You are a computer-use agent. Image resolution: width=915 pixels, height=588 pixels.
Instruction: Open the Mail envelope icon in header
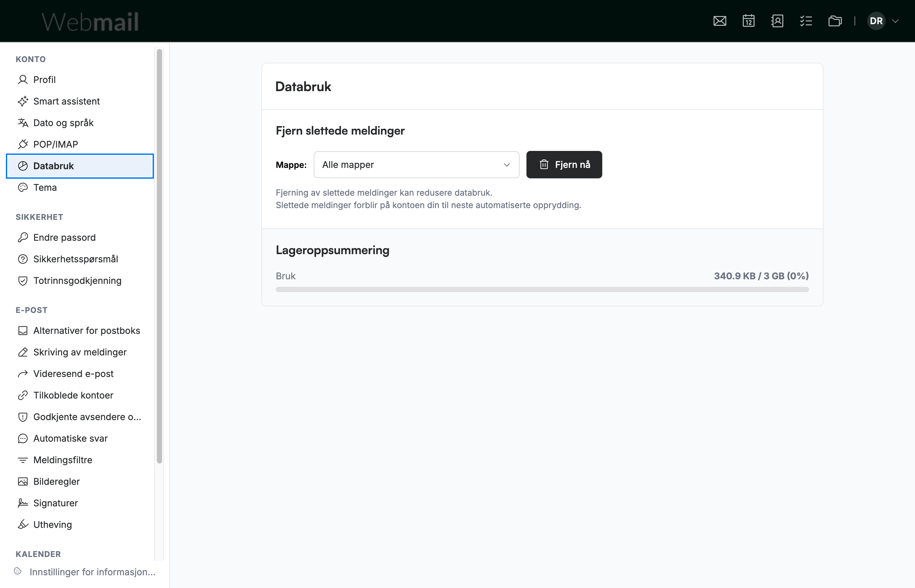point(720,21)
